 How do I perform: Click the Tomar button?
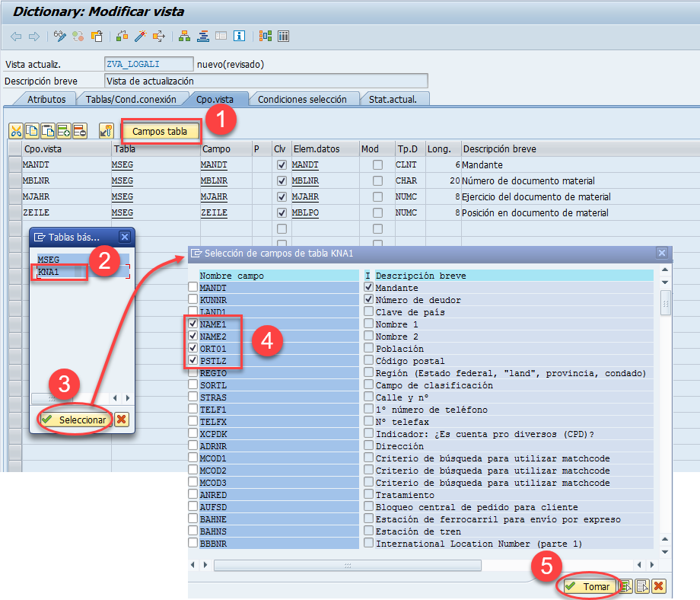point(590,586)
